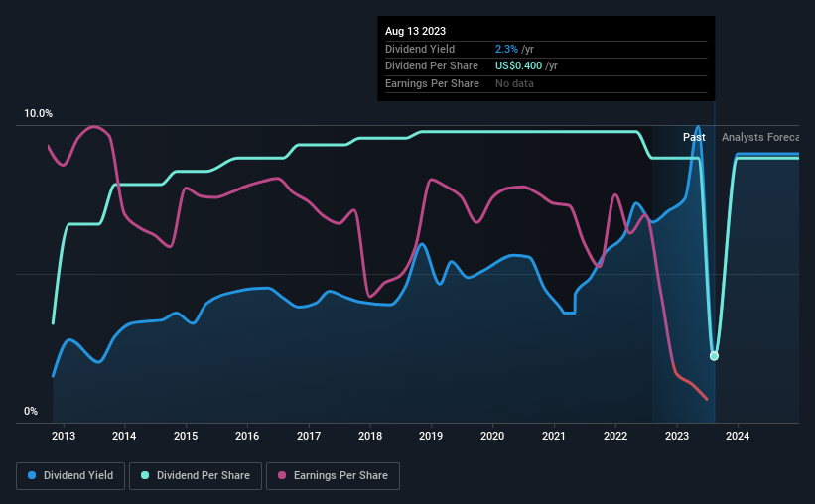Click the US$0.400 dividend value in tooltip

(x=518, y=66)
